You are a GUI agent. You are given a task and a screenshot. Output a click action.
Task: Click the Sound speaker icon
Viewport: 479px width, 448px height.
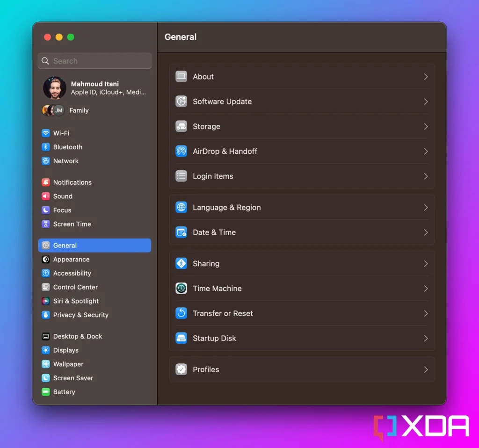45,196
